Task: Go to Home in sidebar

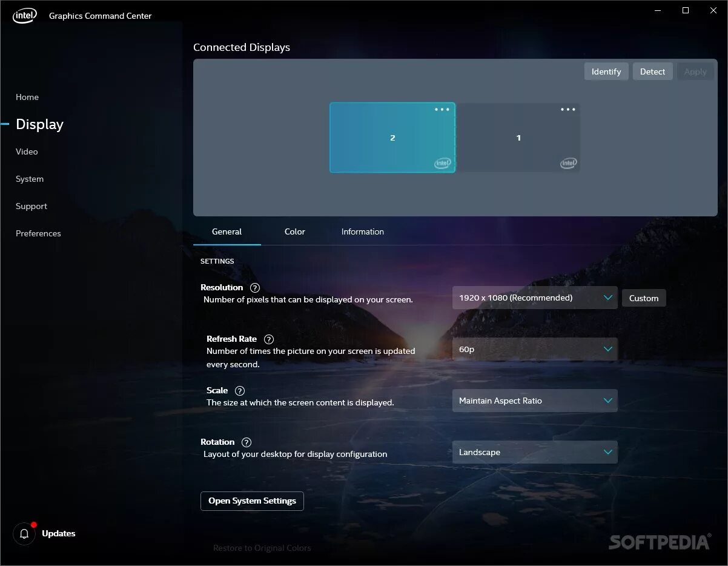Action: [27, 97]
